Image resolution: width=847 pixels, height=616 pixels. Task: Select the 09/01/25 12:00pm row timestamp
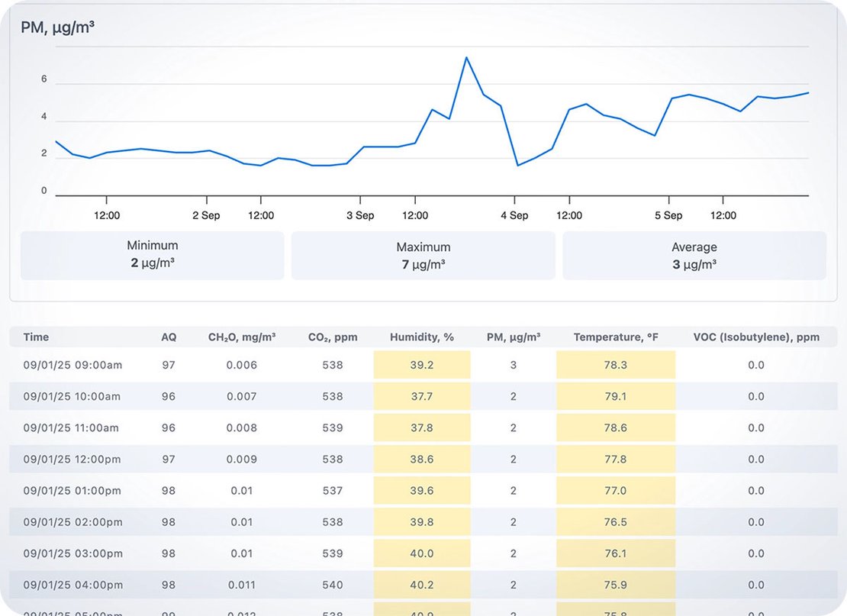click(72, 460)
